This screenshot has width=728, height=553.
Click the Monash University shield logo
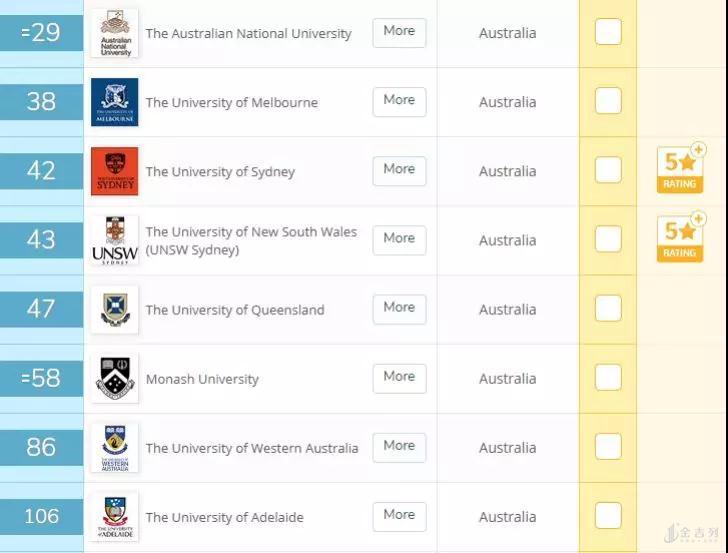pyautogui.click(x=115, y=379)
